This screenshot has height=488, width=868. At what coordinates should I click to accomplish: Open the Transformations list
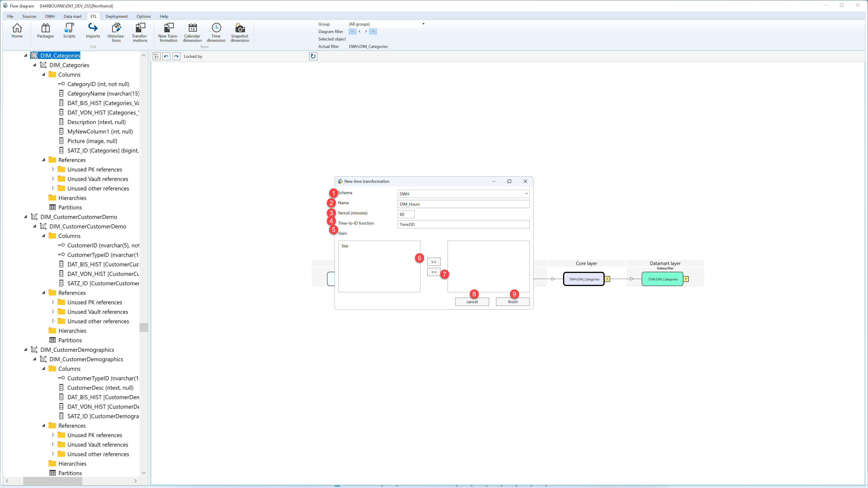click(x=140, y=33)
